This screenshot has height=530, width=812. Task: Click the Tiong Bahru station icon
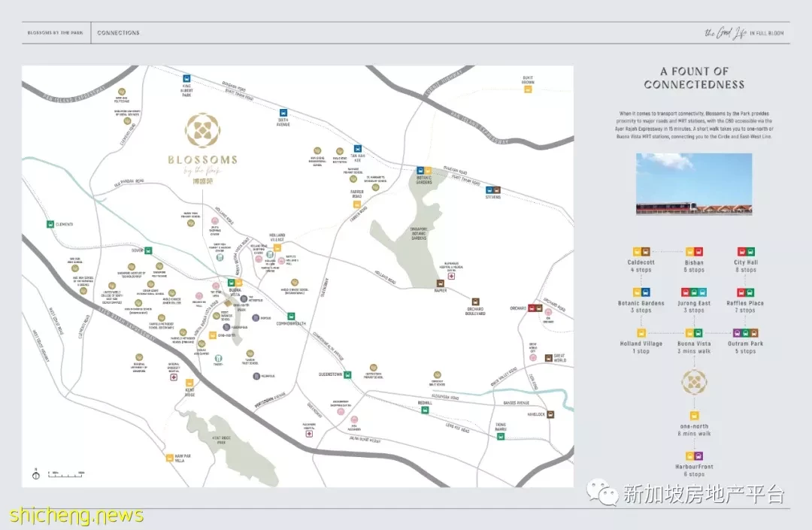(501, 436)
